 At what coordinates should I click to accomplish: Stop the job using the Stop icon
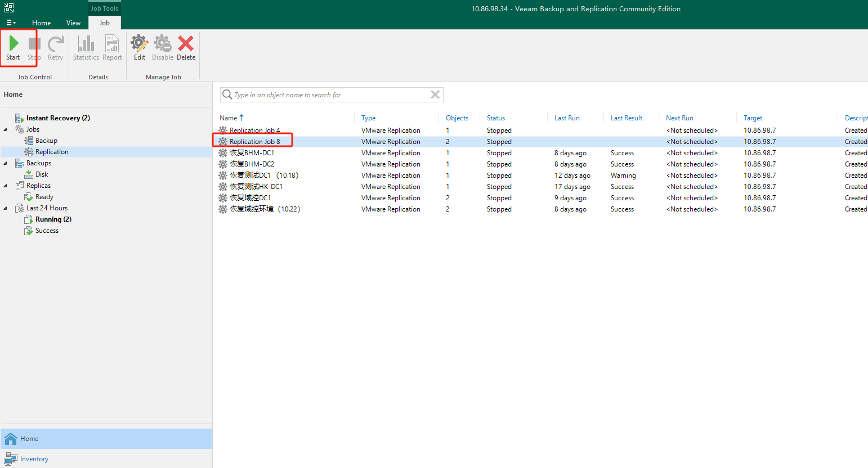[x=34, y=48]
